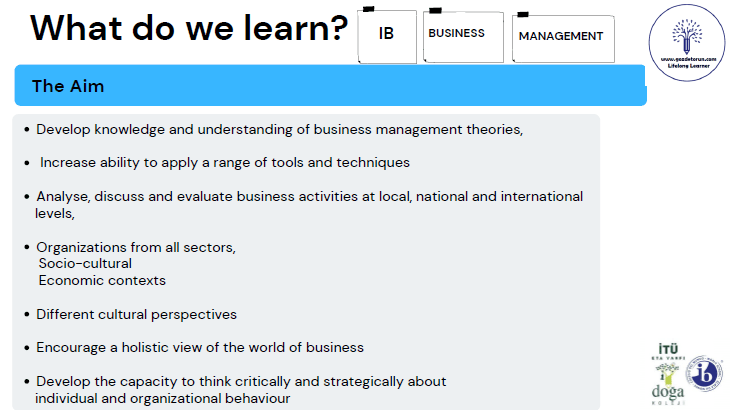Select the "Encourage a holistic view" bullet
This screenshot has height=410, width=730.
tap(199, 347)
